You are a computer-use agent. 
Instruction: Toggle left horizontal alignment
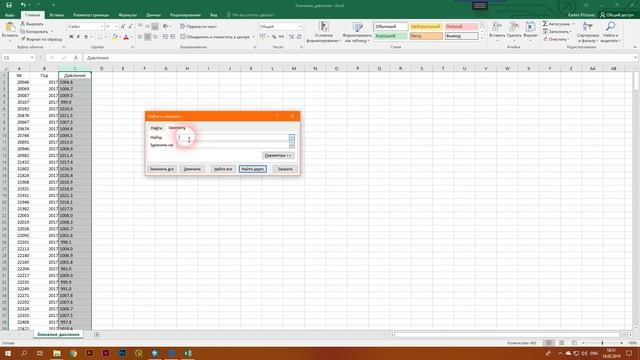pyautogui.click(x=140, y=37)
